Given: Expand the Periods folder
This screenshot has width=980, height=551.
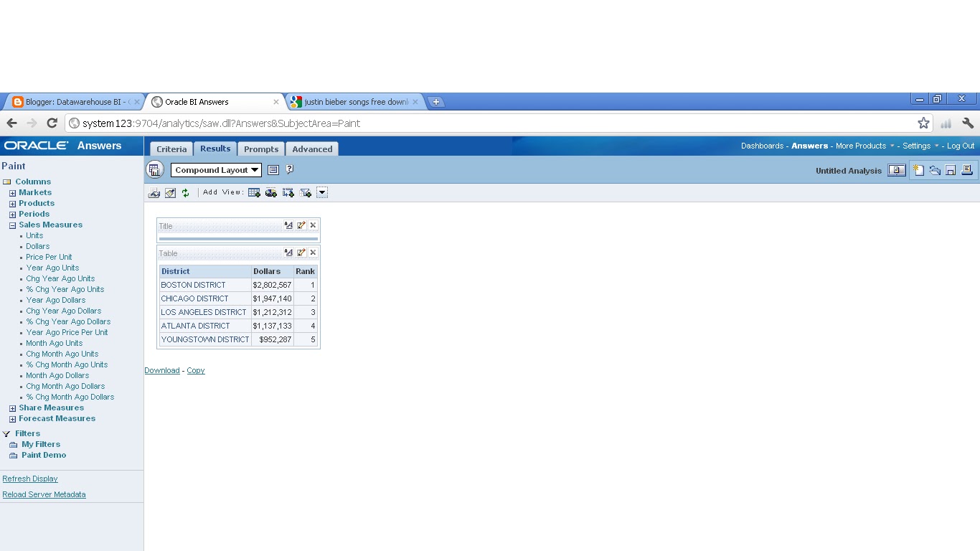Looking at the screenshot, I should (12, 215).
